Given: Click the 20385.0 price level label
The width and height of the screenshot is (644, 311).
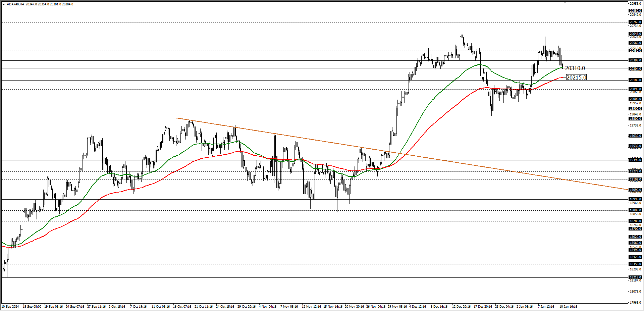Looking at the screenshot, I should click(635, 60).
